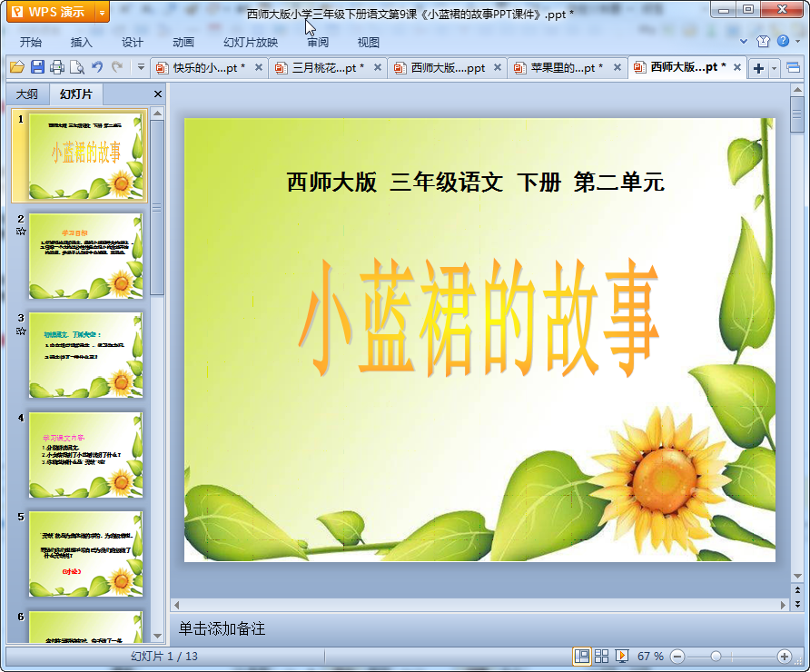
Task: Click thumbnail panel scroll down arrow
Action: pyautogui.click(x=158, y=637)
